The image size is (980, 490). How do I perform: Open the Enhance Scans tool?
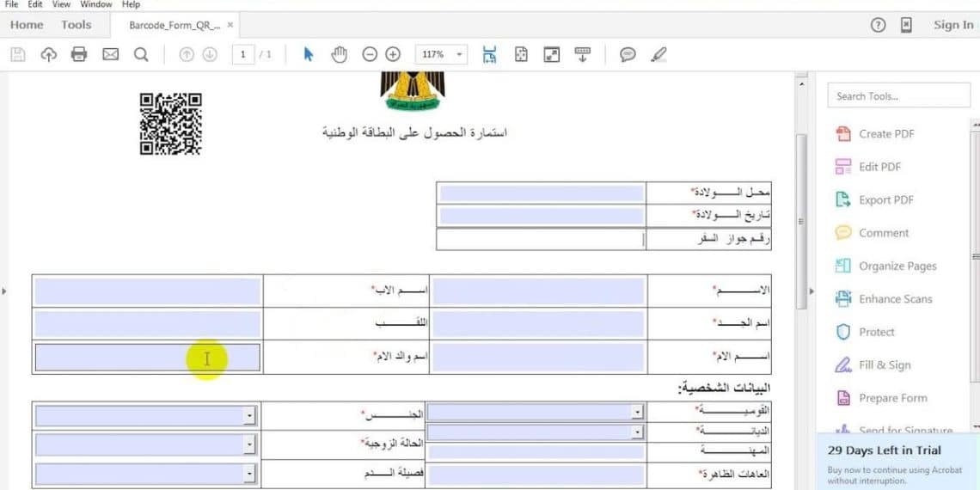(884, 299)
